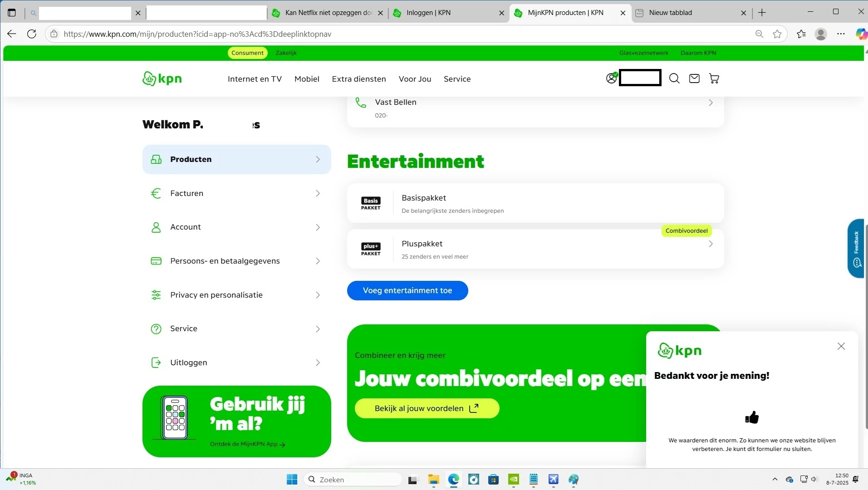Open Task View on the taskbar
868x490 pixels.
point(412,480)
